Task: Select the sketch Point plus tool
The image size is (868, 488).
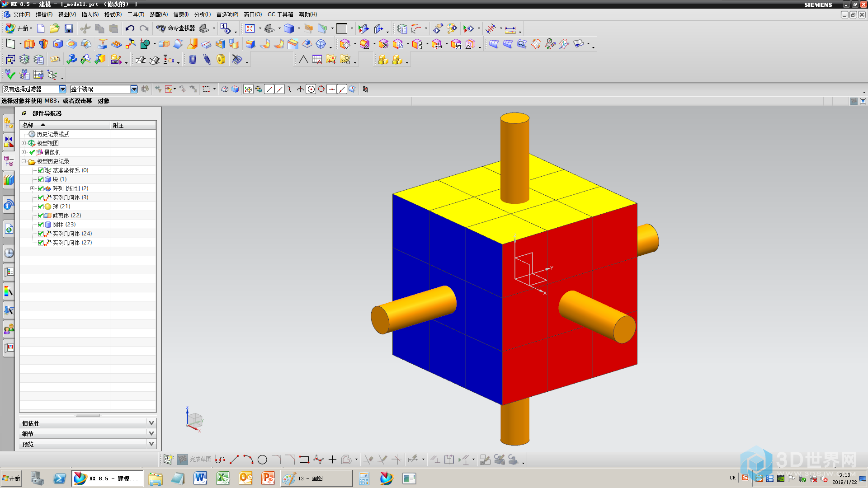Action: pos(332,460)
